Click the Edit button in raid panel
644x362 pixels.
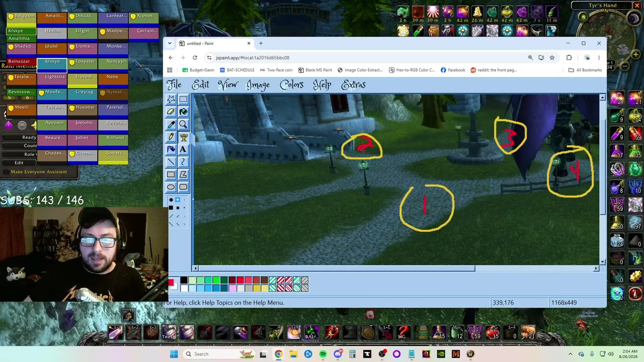19,162
